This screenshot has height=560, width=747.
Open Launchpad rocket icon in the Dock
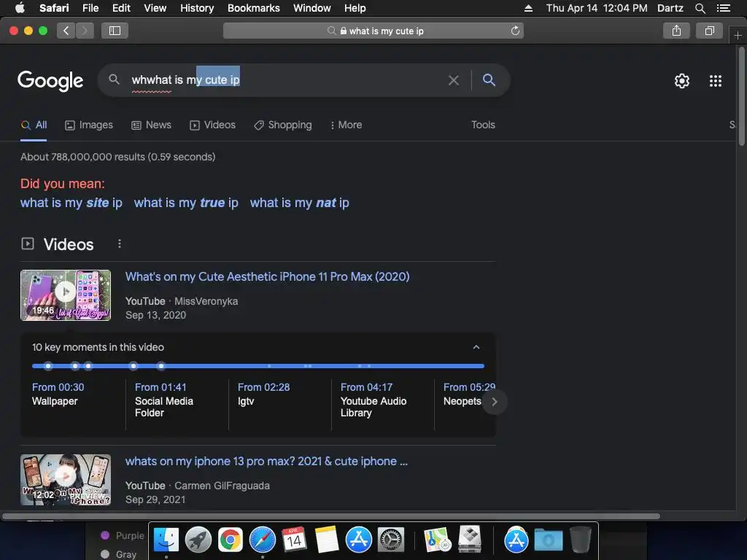click(x=198, y=540)
